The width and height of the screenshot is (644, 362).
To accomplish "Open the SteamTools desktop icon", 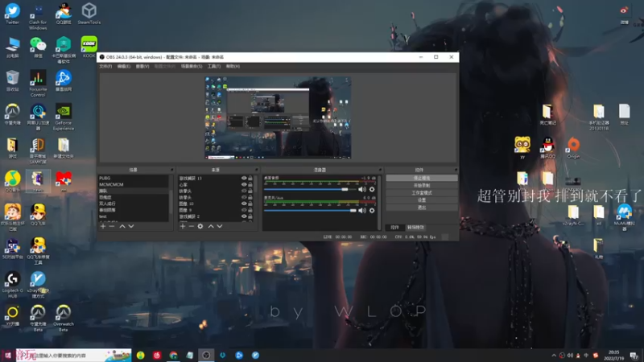I will pyautogui.click(x=89, y=14).
